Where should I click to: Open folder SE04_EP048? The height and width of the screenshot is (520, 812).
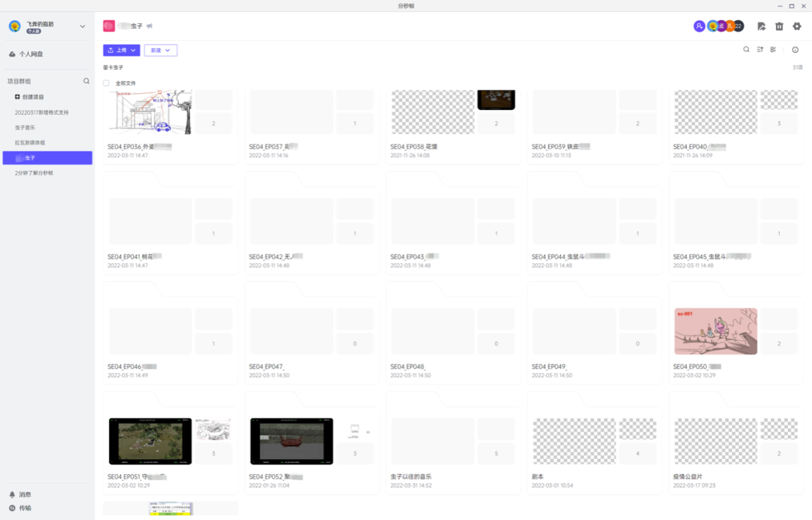(x=453, y=333)
